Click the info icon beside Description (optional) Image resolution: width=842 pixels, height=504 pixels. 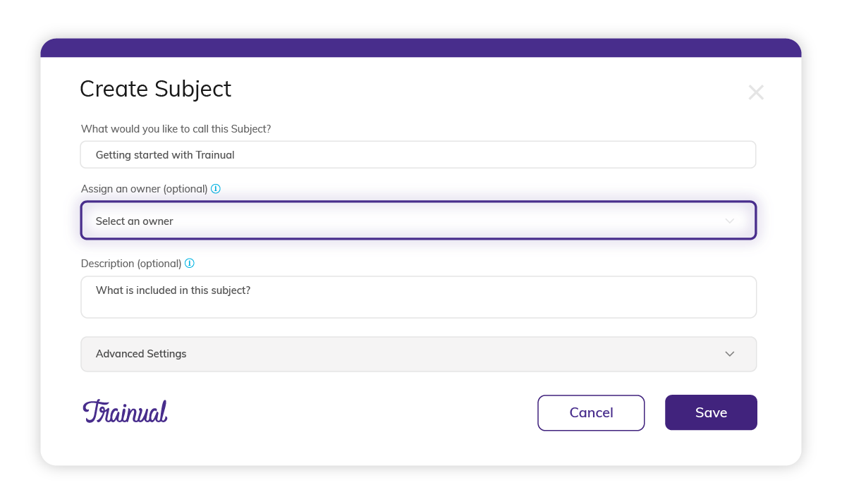(189, 263)
